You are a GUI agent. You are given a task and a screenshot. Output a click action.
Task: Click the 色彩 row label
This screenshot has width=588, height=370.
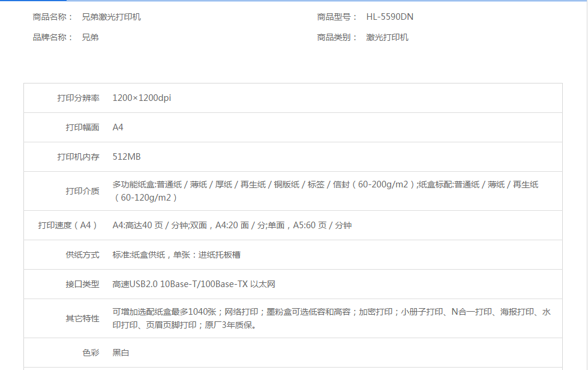pos(91,353)
